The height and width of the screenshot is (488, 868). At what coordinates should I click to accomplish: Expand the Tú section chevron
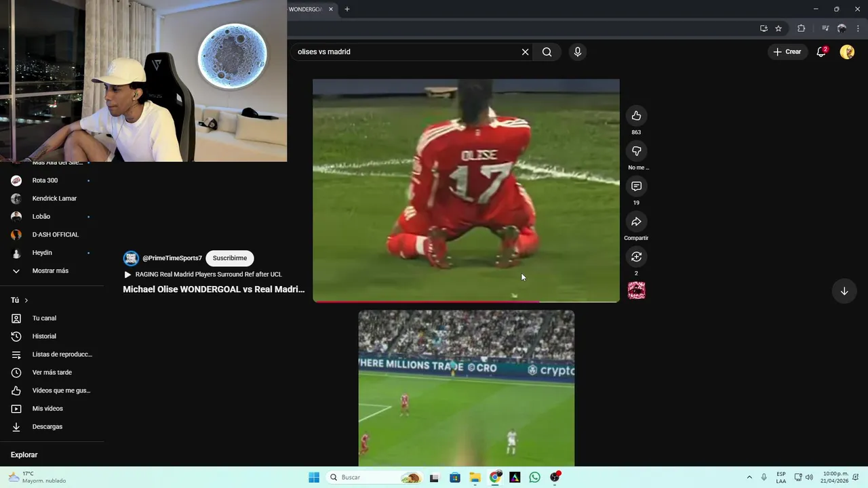pyautogui.click(x=26, y=300)
